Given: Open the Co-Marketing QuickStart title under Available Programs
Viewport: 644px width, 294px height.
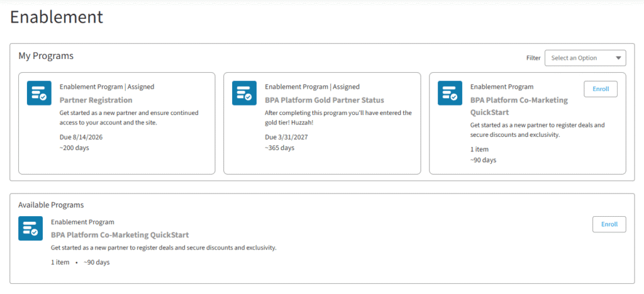Looking at the screenshot, I should pos(119,235).
